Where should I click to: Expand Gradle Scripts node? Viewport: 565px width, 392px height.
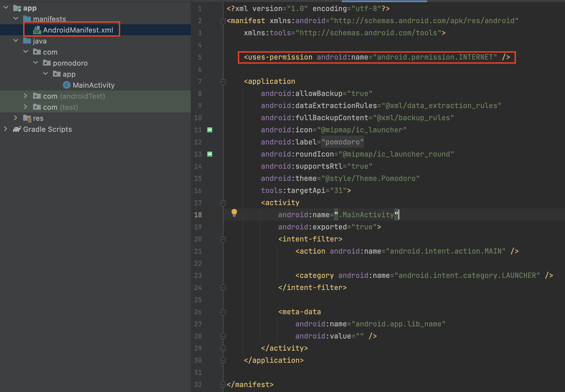coord(6,129)
